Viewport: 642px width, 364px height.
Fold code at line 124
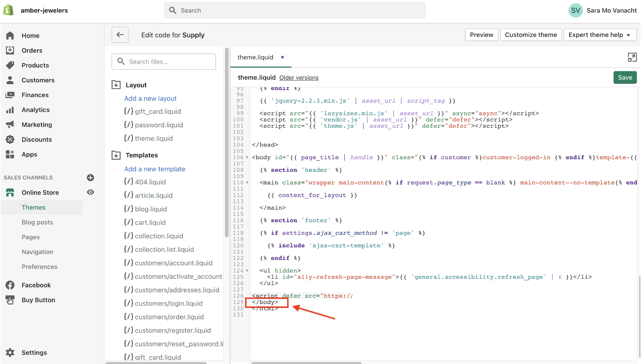(x=247, y=271)
